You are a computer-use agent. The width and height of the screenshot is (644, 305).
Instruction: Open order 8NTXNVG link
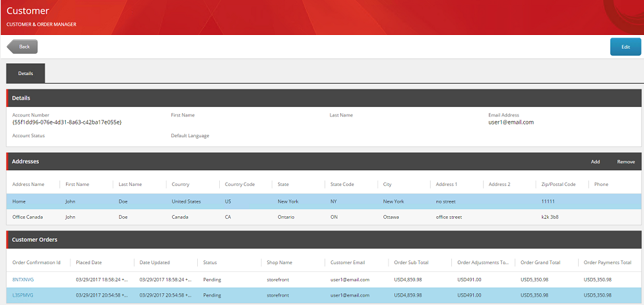[x=23, y=280]
